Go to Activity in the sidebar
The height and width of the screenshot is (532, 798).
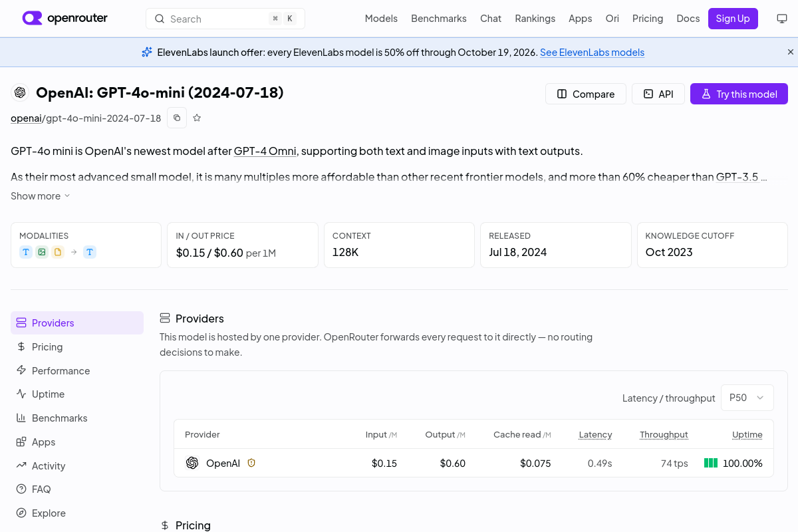click(77, 466)
